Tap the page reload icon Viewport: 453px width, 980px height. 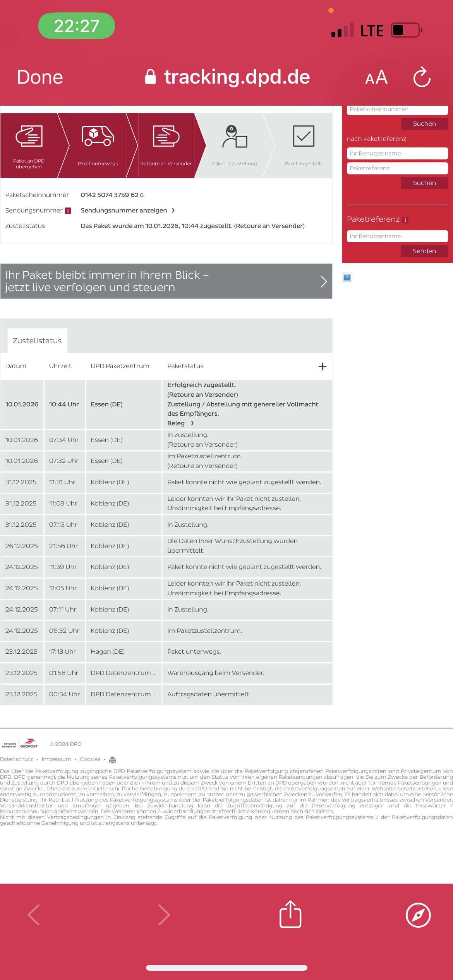tap(422, 77)
